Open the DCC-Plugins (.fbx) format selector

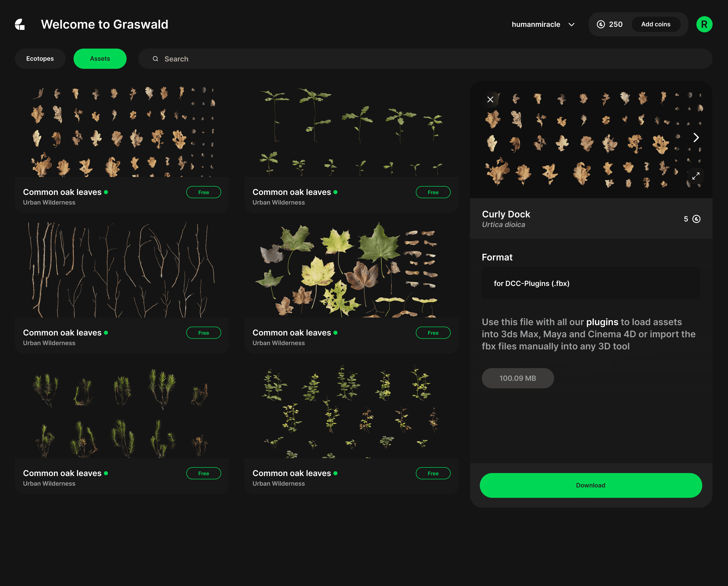[590, 283]
